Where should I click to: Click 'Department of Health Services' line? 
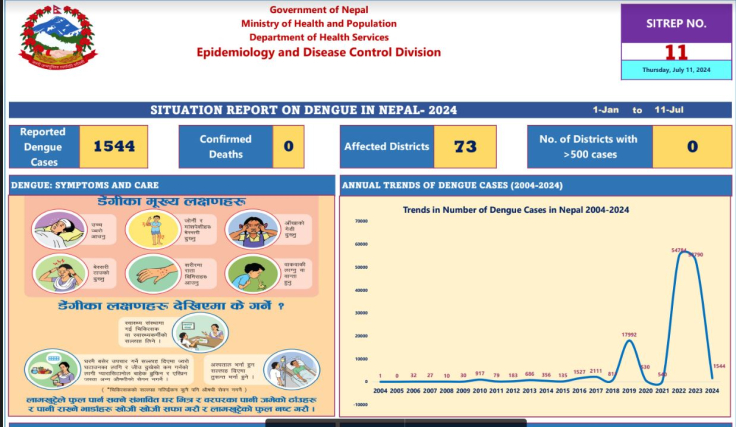coord(319,37)
